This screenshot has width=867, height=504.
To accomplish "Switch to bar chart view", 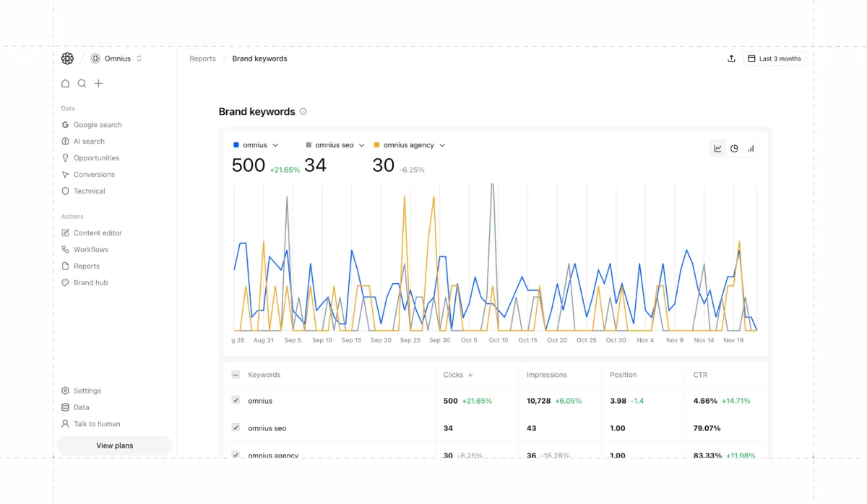I will (751, 149).
